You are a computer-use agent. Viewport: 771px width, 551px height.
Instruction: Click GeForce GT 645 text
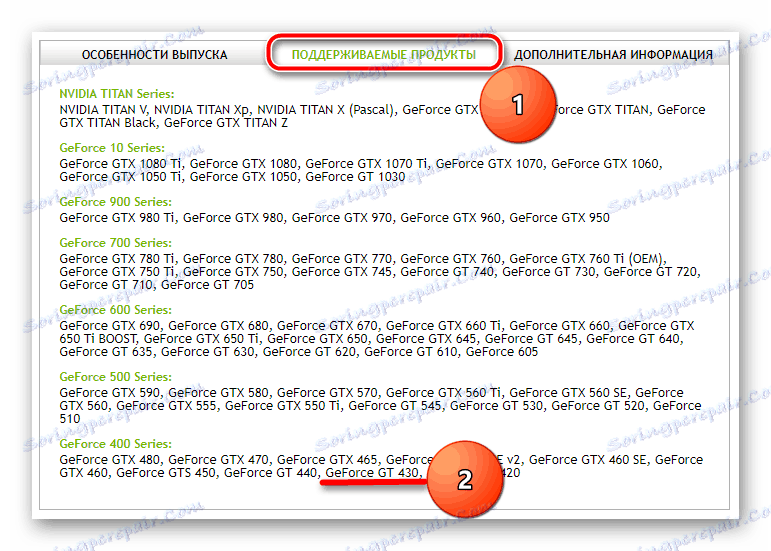coord(531,339)
